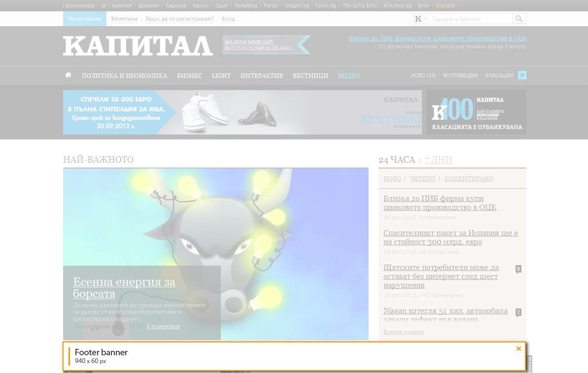Click the search magnifier button
The width and height of the screenshot is (588, 373).
[x=519, y=19]
